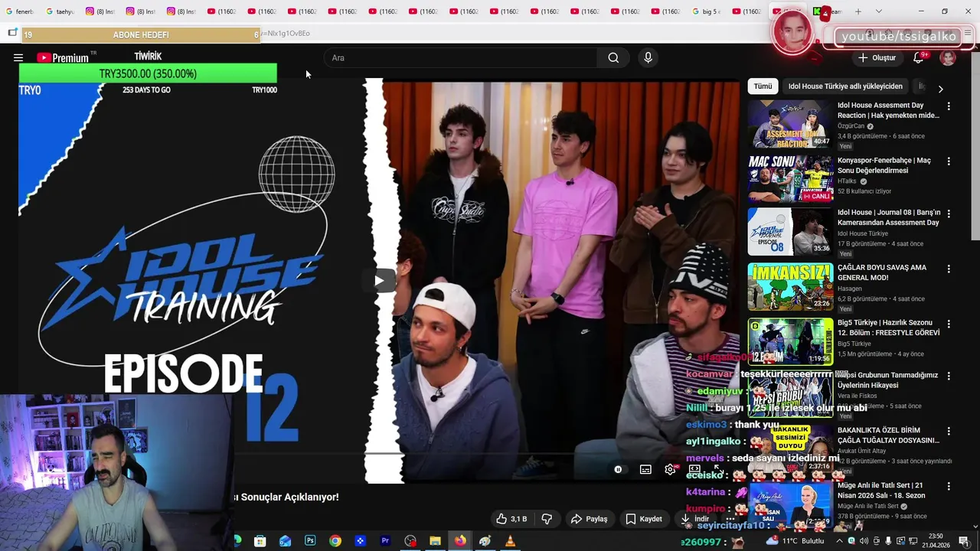Open Google Chrome from taskbar
This screenshot has height=551, width=980.
point(335,541)
